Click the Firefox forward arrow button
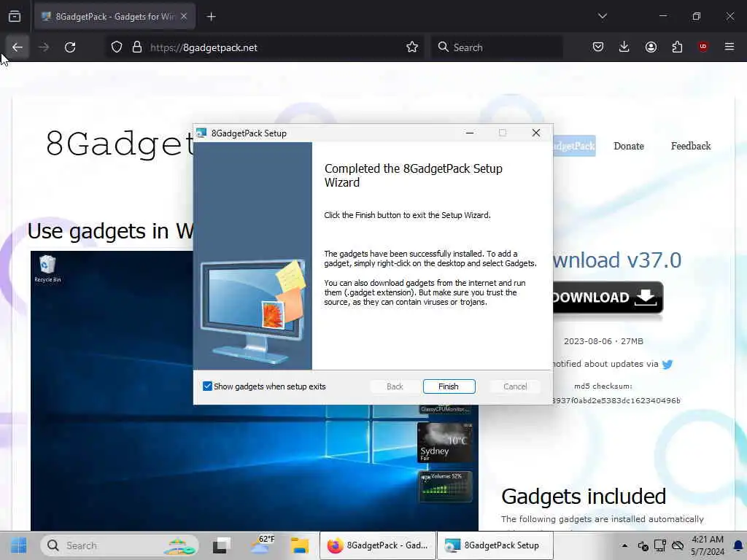Screen dimensions: 747x560 (44, 47)
